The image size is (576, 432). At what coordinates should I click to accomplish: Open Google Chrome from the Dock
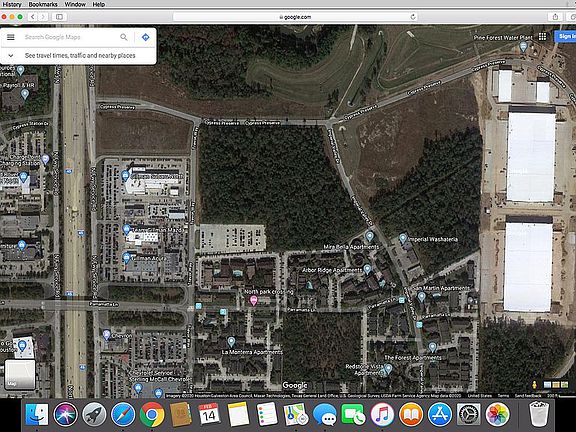pyautogui.click(x=152, y=414)
